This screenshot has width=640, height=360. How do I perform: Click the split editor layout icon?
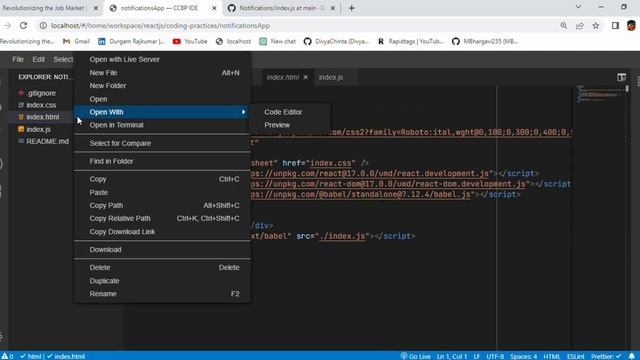tap(621, 77)
